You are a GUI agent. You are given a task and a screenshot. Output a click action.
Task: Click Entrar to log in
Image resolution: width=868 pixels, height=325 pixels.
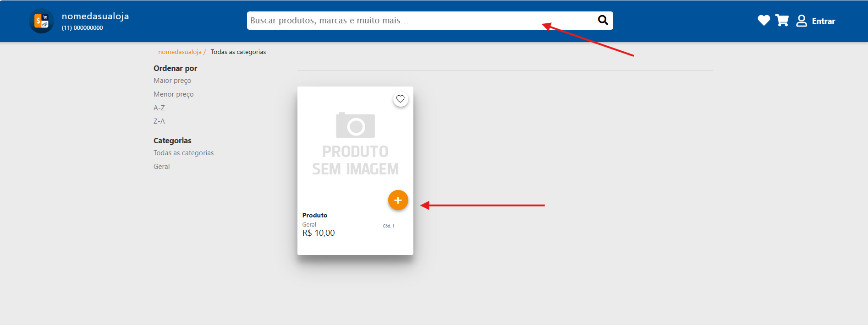[824, 21]
